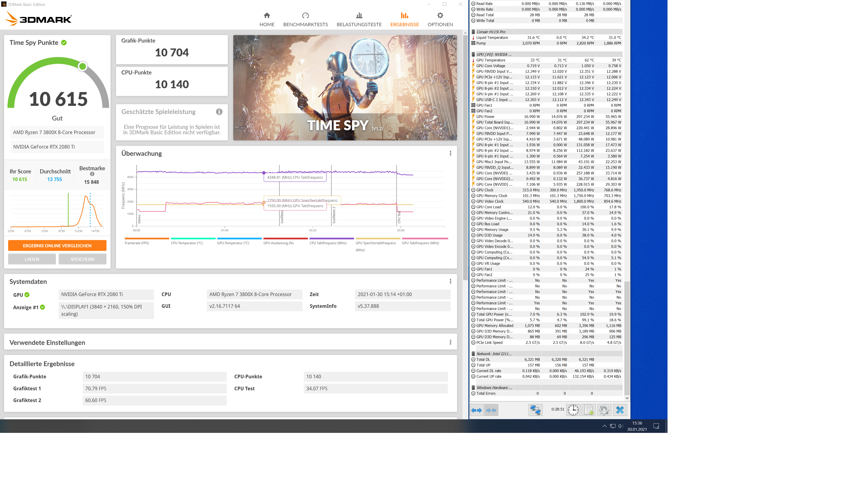Open the BENCHMARKTESTS tab
The width and height of the screenshot is (868, 488).
pyautogui.click(x=306, y=19)
